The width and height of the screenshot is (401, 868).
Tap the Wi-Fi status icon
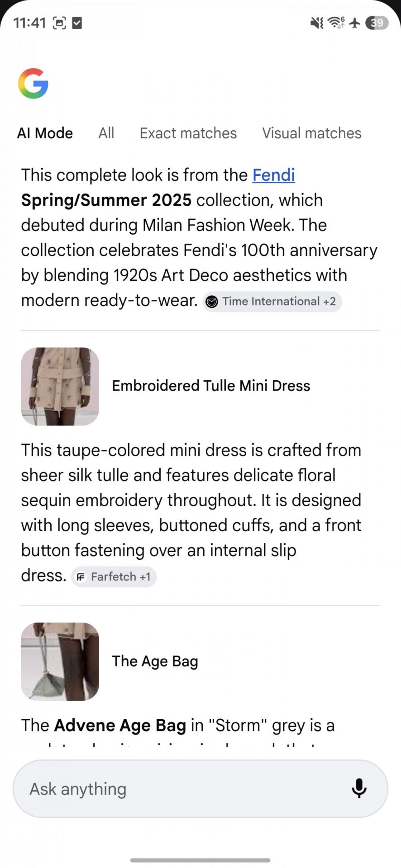pyautogui.click(x=336, y=22)
